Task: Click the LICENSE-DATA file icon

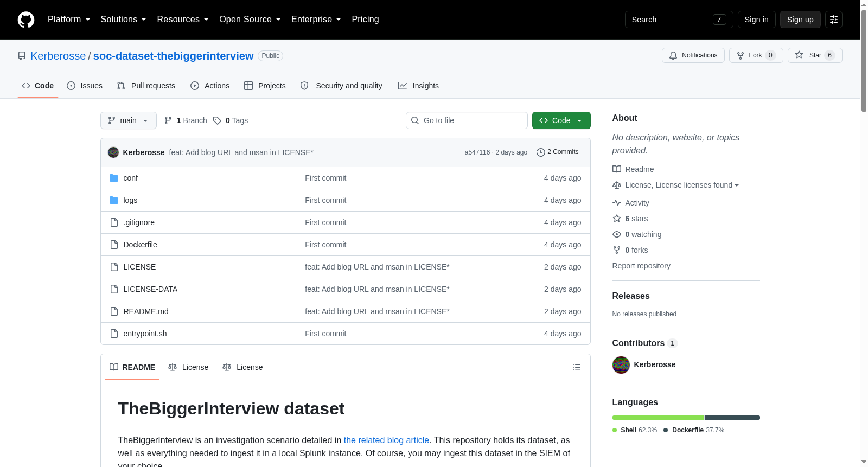Action: [114, 289]
